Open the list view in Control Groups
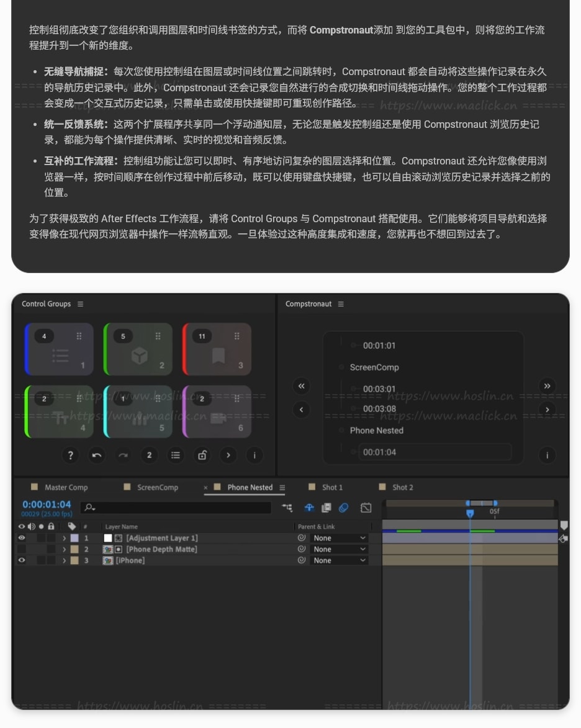Image resolution: width=581 pixels, height=728 pixels. click(x=176, y=455)
